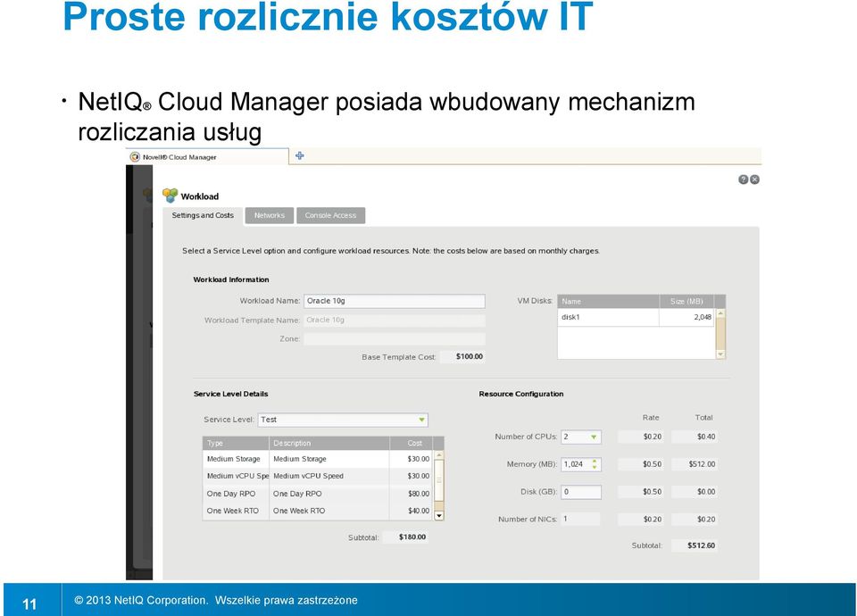Sort VM Disks by Name column
857x616 pixels.
coord(608,301)
